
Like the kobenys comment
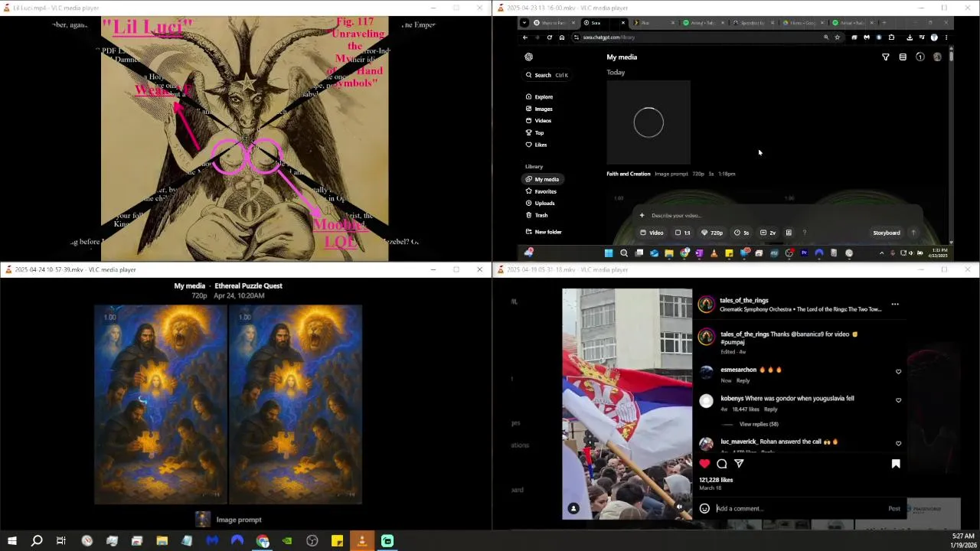(899, 400)
